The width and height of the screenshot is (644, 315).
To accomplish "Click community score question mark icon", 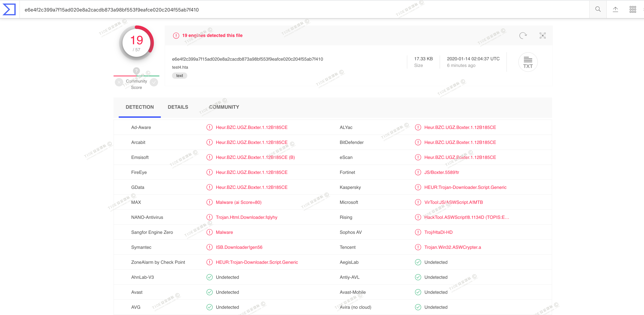I will click(x=136, y=71).
